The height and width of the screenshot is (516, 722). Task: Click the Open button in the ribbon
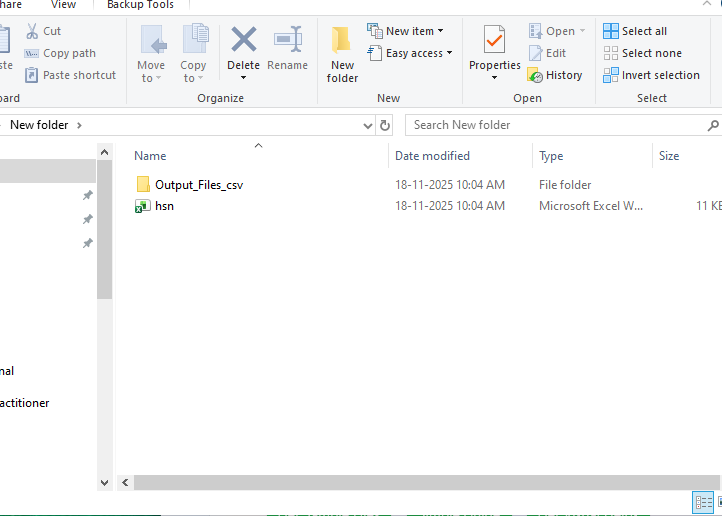pyautogui.click(x=552, y=31)
